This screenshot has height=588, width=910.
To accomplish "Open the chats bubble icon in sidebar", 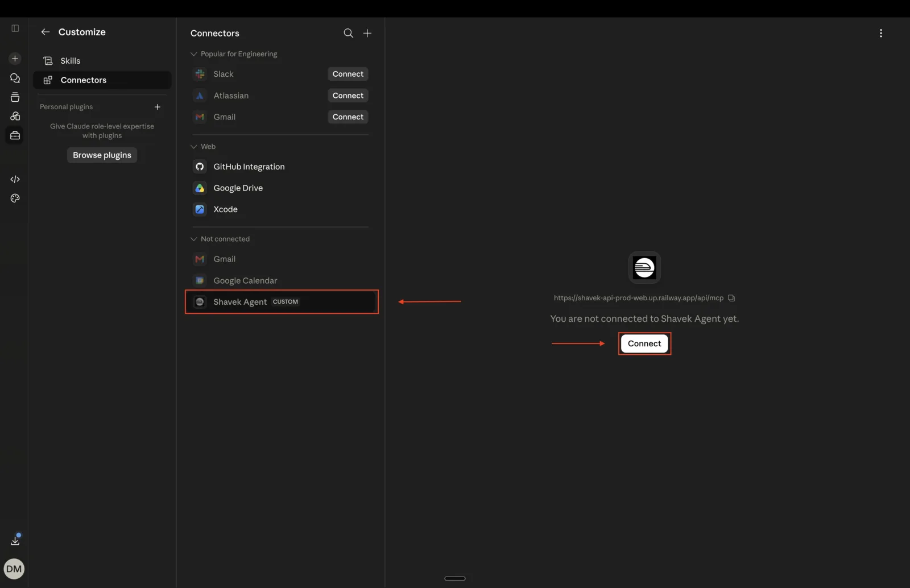I will pos(15,78).
